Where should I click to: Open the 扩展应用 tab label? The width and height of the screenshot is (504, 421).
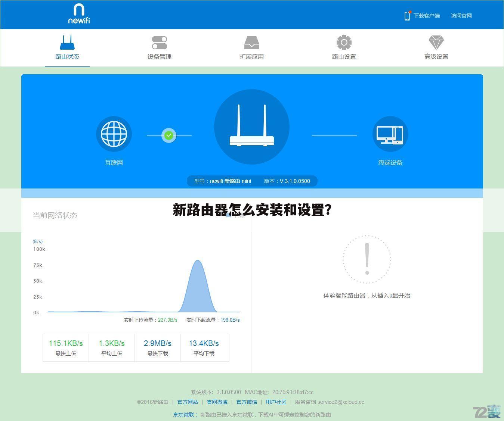252,57
